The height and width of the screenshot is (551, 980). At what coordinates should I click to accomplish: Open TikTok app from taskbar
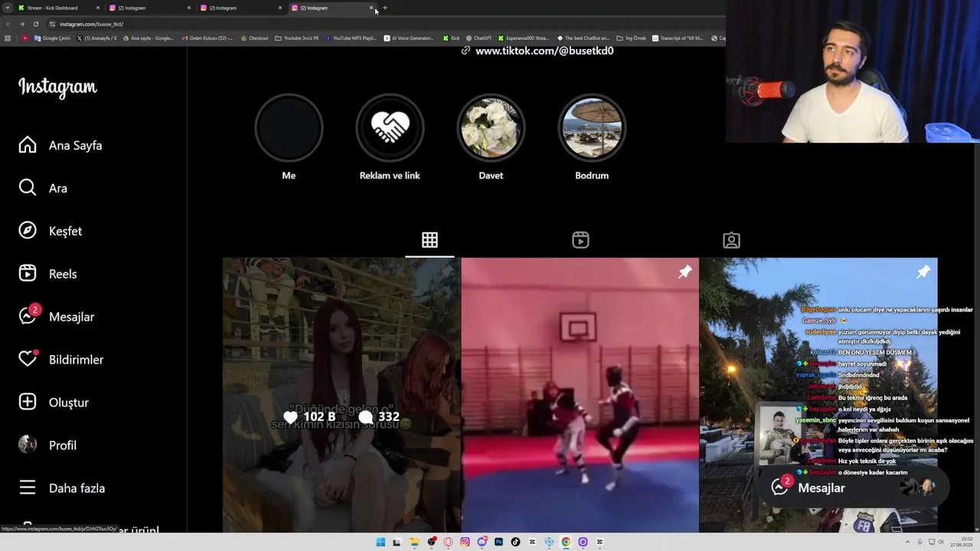coord(515,542)
